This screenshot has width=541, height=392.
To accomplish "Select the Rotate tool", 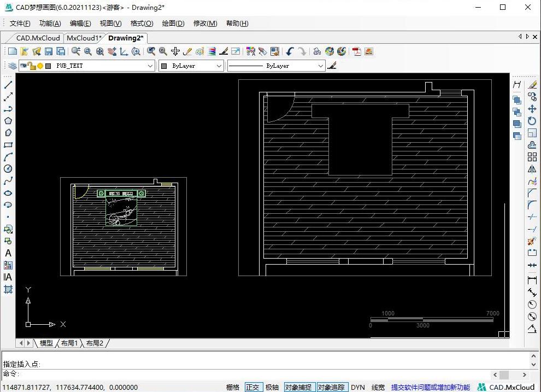I will point(532,121).
